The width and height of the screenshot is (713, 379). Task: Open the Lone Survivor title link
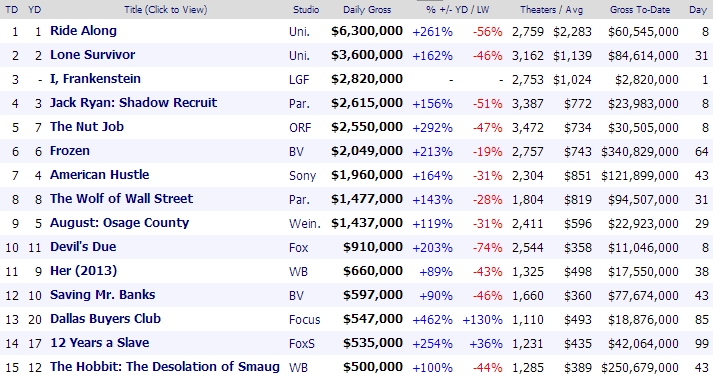92,55
